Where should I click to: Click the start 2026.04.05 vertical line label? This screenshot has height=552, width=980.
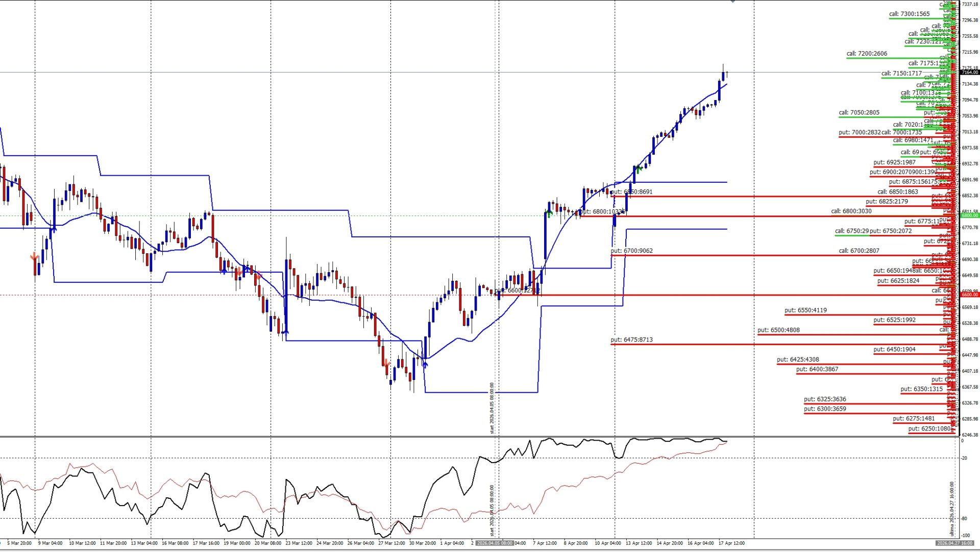[x=492, y=407]
